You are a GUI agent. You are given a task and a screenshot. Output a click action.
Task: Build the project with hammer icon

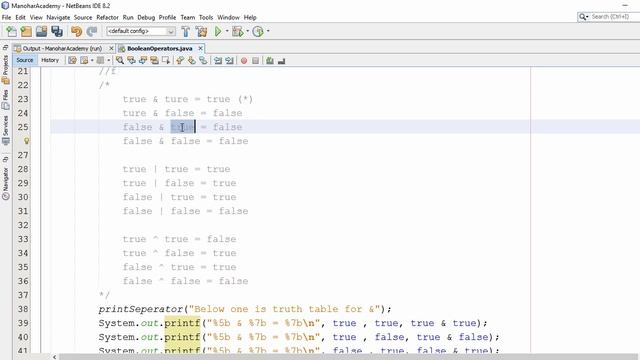186,31
